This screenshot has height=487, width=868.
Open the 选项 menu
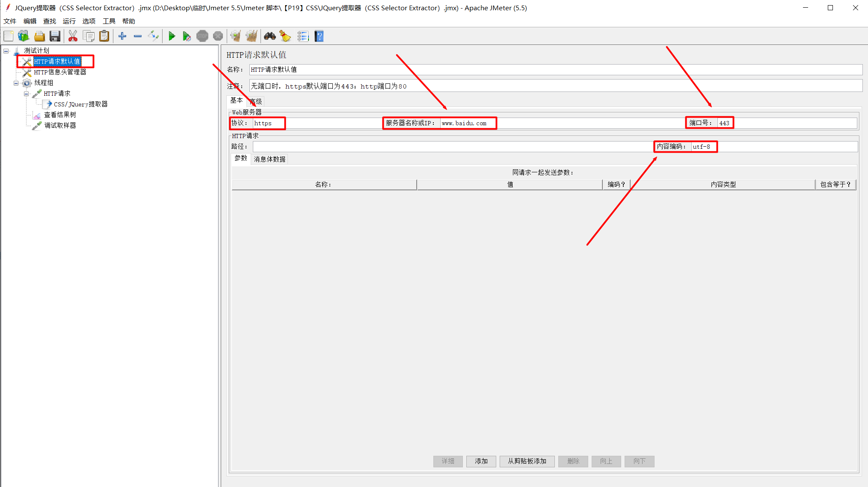tap(89, 21)
